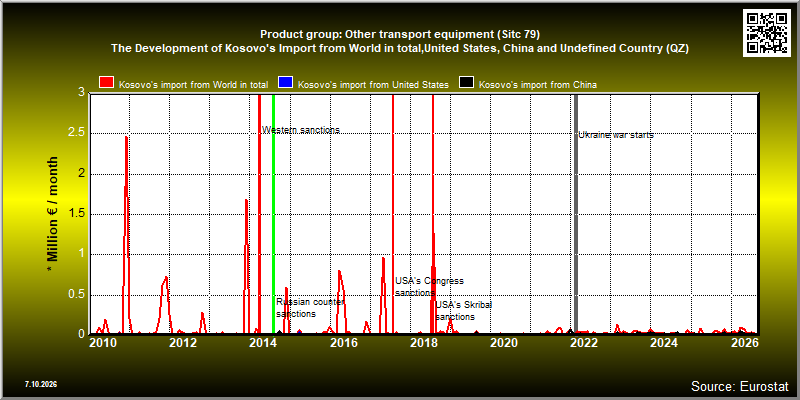
Task: Click the 'Million € / month' axis title
Action: 53,214
